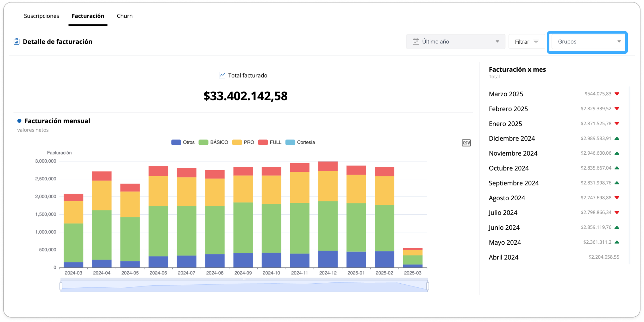This screenshot has height=322, width=644.
Task: Click the green up arrow for Mayo 2024
Action: 617,242
